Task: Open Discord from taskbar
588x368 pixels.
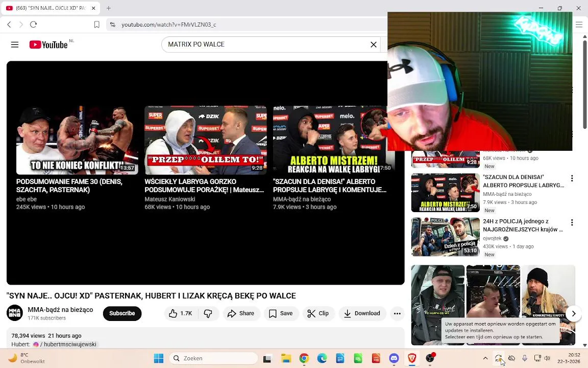Action: point(394,359)
